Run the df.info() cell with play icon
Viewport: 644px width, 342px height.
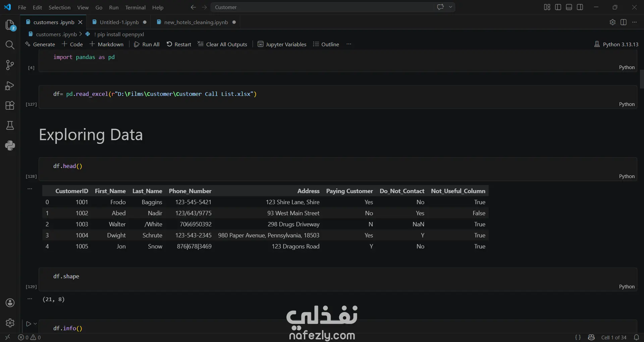[29, 324]
